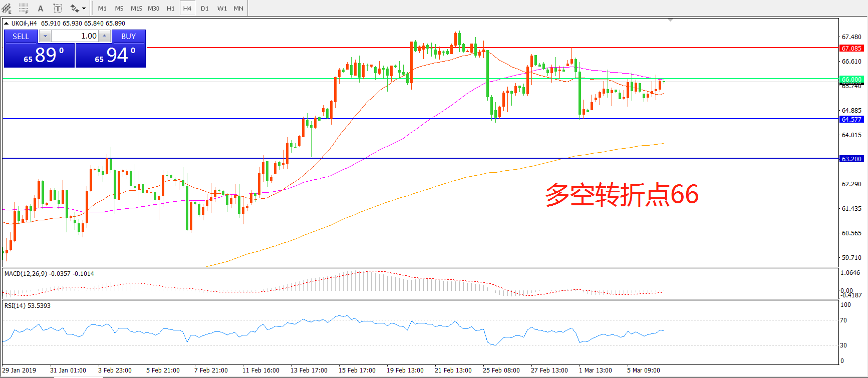The height and width of the screenshot is (378, 868).
Task: Select the text 'A' drawing tool
Action: (x=41, y=8)
